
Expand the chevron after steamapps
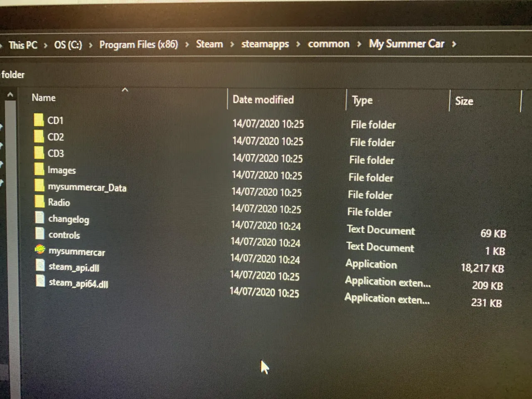298,44
